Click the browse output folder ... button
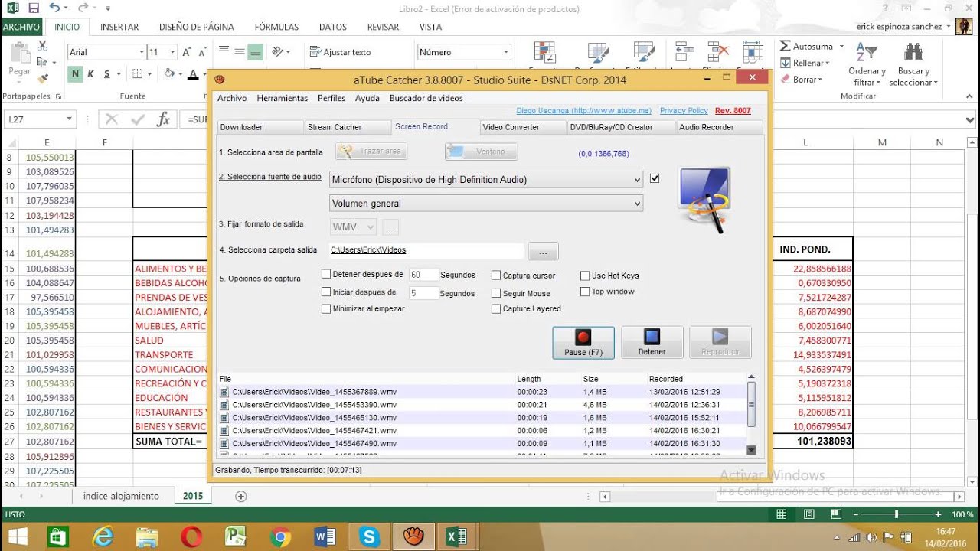Viewport: 980px width, 551px height. pyautogui.click(x=543, y=251)
